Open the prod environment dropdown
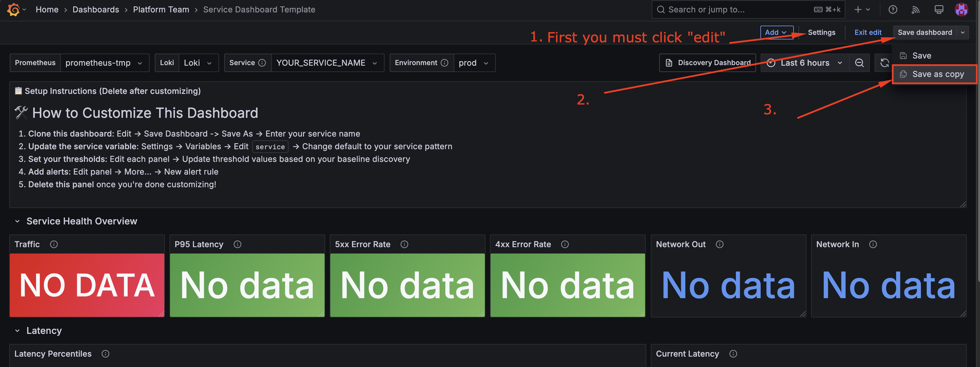Viewport: 980px width, 367px height. pos(474,63)
